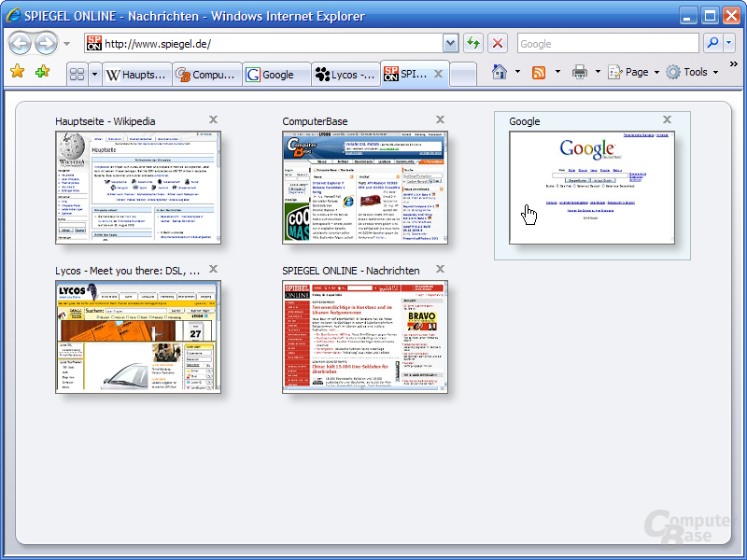
Task: Close the Hauptseite - Wikipedia thumbnail
Action: click(214, 119)
